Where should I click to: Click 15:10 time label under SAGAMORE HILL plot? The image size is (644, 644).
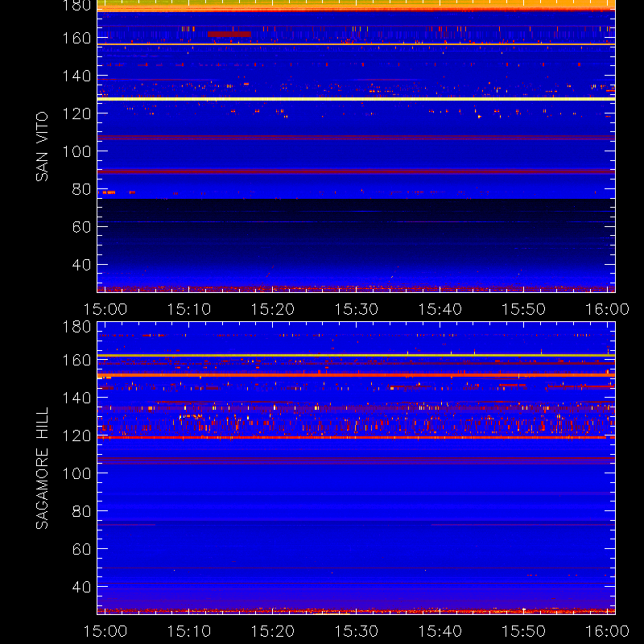[189, 631]
